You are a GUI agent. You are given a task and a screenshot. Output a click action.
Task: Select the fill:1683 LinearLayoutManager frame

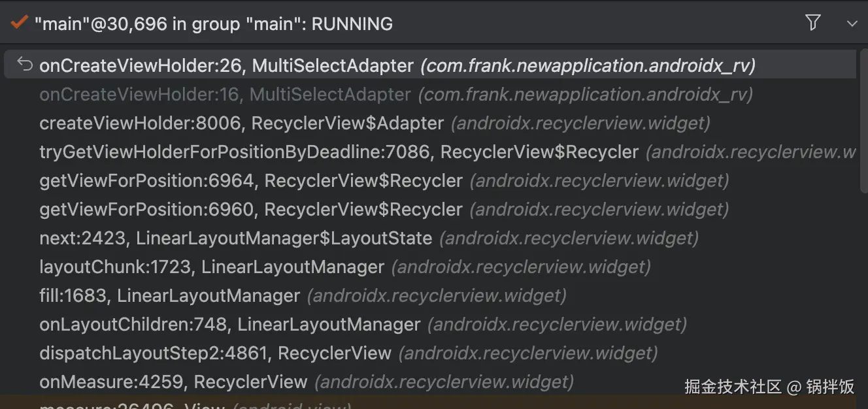[x=169, y=296]
